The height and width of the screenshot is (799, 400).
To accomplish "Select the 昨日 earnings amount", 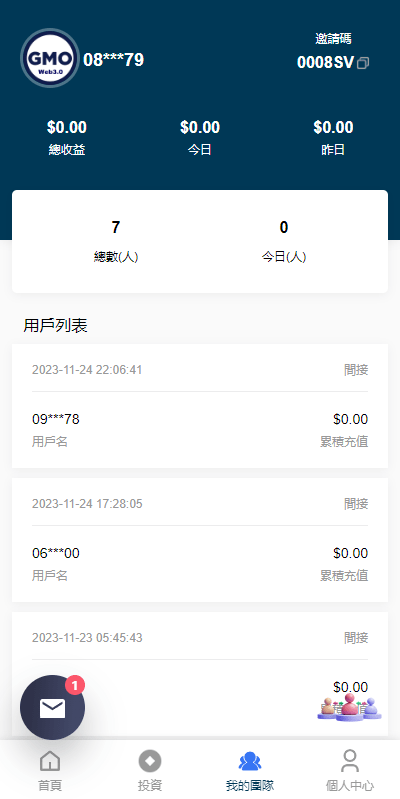I will (x=333, y=127).
